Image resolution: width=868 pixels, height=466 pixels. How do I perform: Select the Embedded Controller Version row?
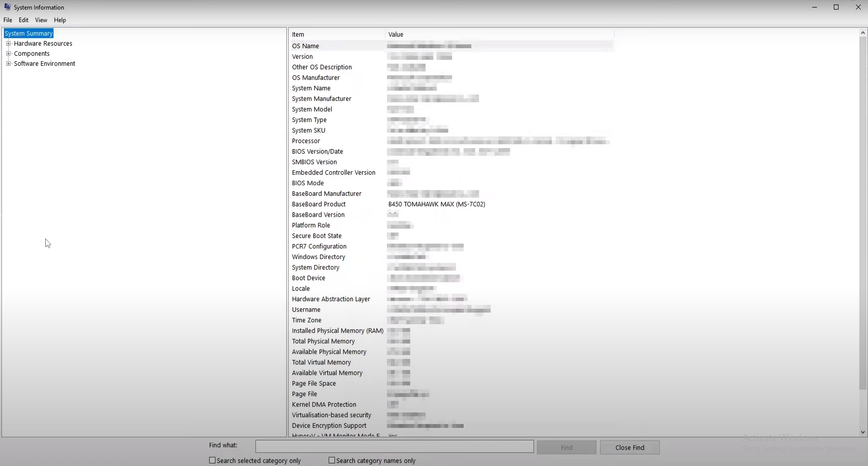coord(452,173)
